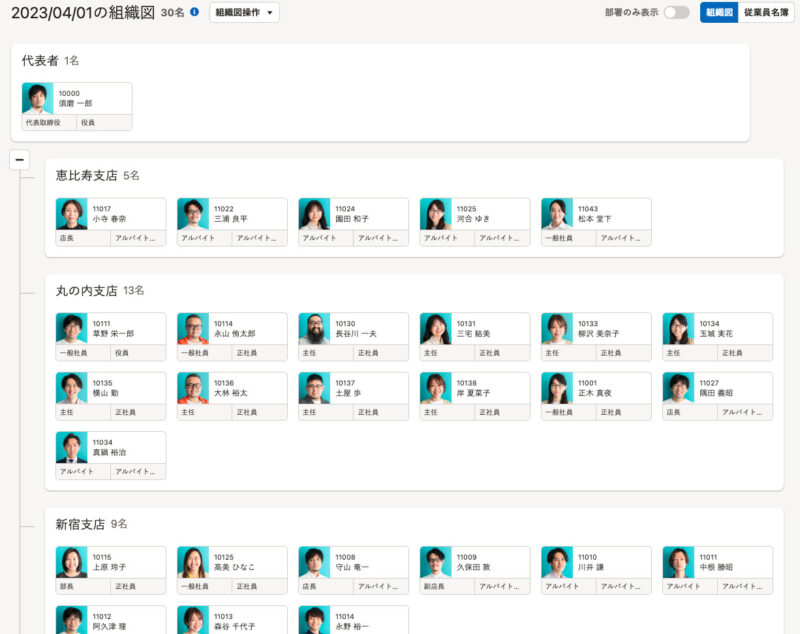Toggle the 部署のみ表示 switch
Viewport: 800px width, 634px height.
676,13
